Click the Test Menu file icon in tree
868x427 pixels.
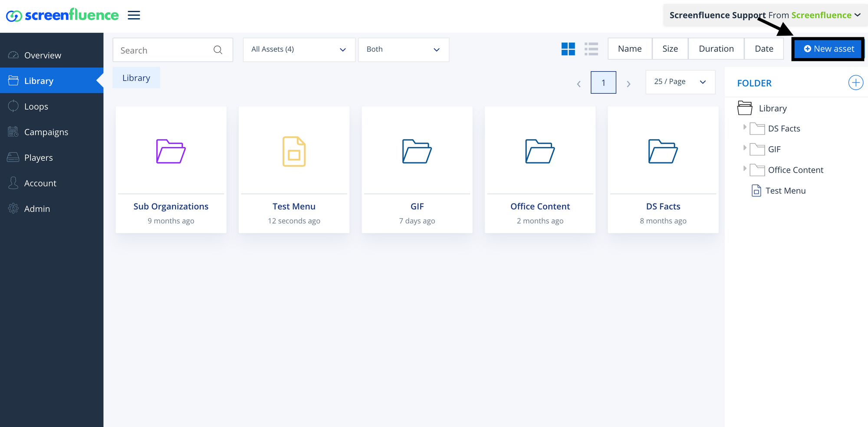point(756,191)
